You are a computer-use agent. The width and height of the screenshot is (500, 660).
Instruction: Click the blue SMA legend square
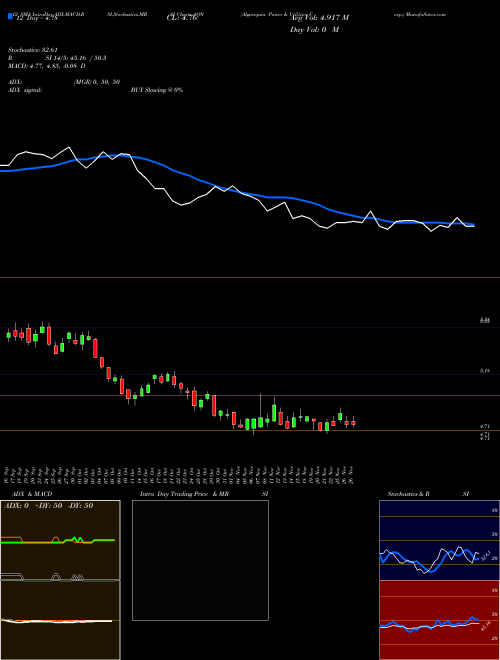(x=10, y=16)
